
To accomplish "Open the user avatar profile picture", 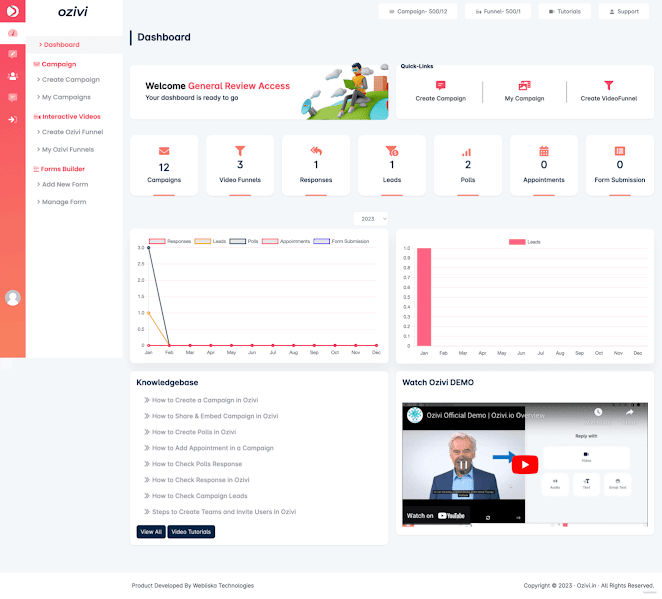I will click(13, 298).
